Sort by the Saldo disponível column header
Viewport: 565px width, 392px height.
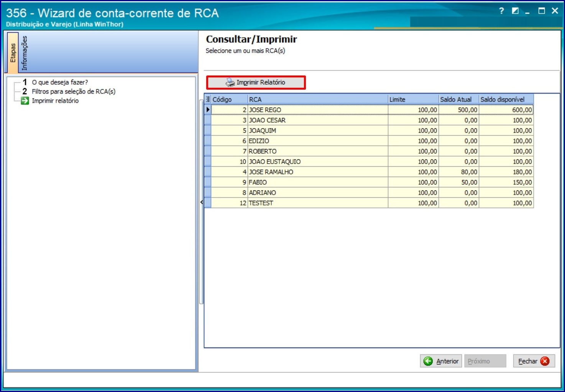(506, 99)
